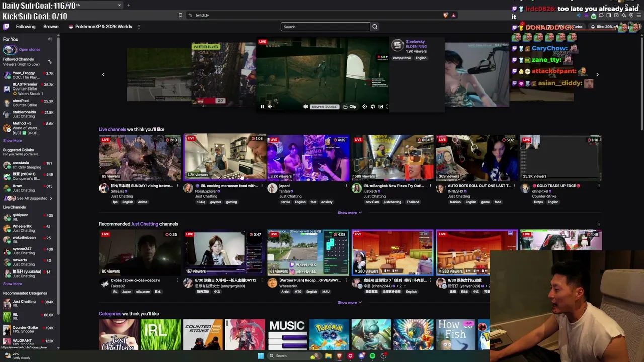View site information for twitch.tv

click(190, 15)
